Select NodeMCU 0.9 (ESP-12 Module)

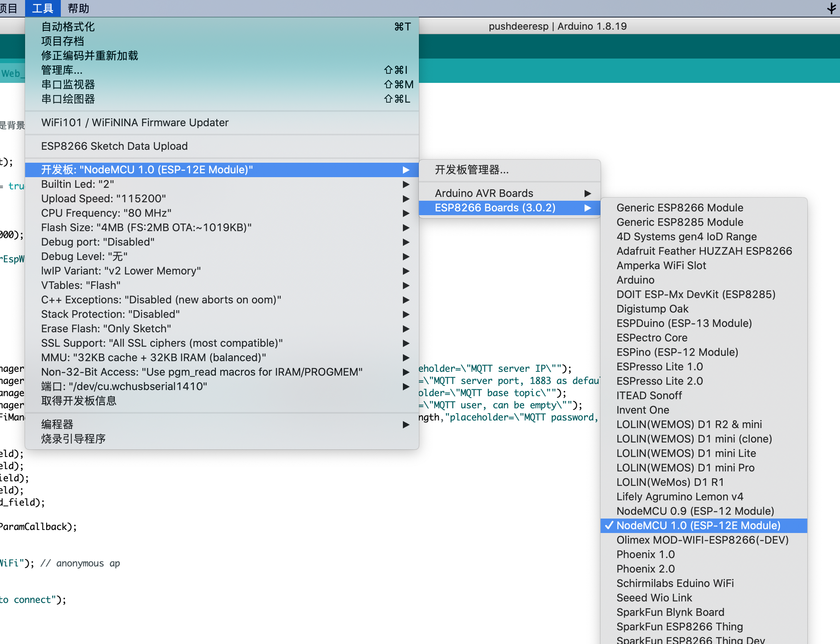[704, 511]
